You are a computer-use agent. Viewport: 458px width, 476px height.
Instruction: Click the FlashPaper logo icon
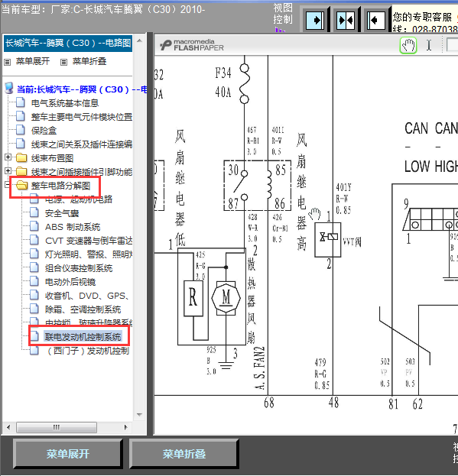click(166, 46)
